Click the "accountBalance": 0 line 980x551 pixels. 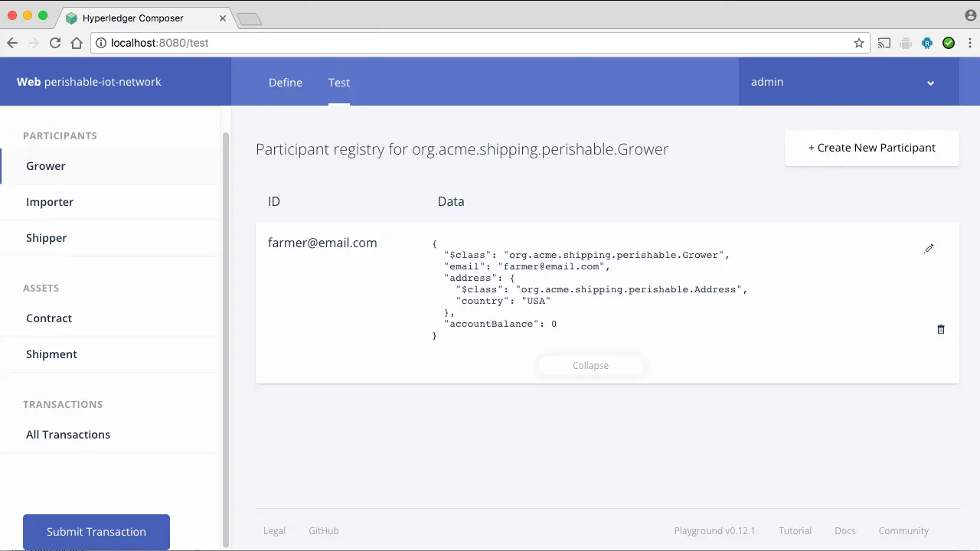(501, 324)
